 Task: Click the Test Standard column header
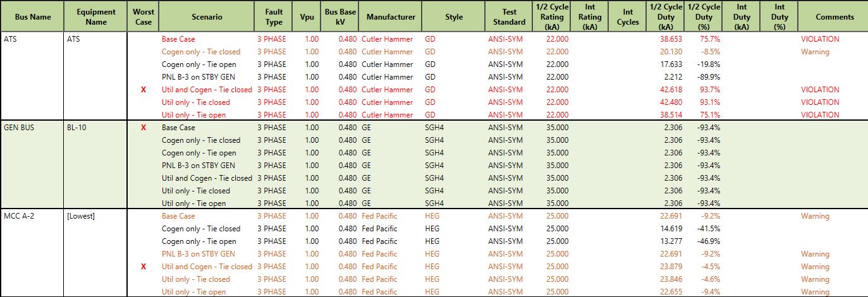[x=509, y=17]
